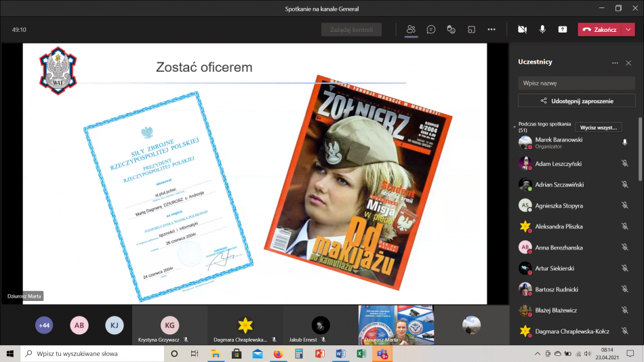Open File Explorer from taskbar

216,354
